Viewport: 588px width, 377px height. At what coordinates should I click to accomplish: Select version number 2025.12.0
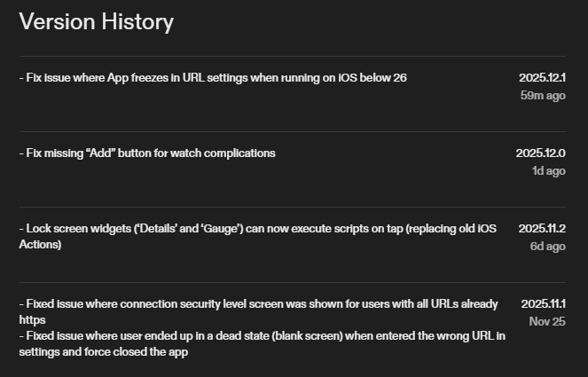[x=541, y=153]
